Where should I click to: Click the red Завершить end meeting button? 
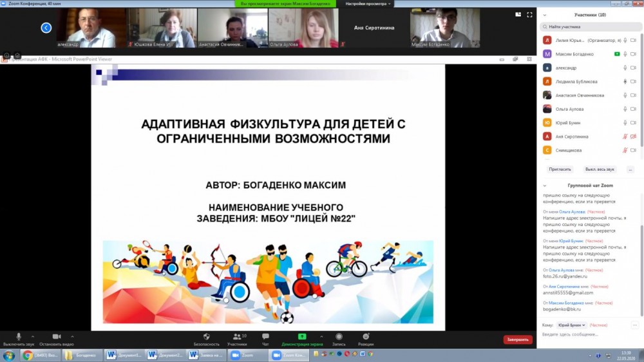click(517, 339)
